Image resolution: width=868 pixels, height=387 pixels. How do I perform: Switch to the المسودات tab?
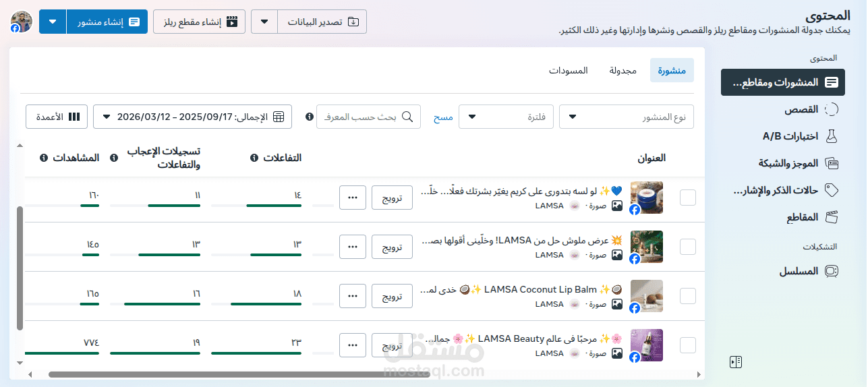tap(568, 70)
